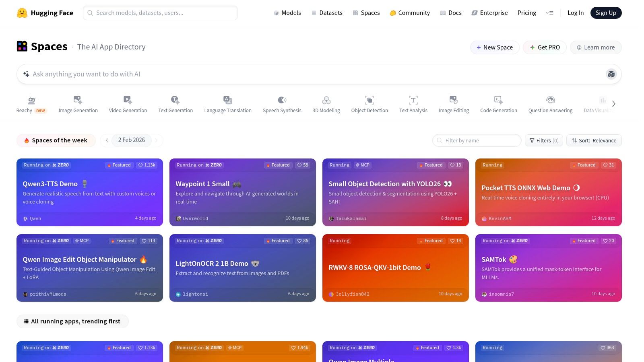
Task: Open the more navigation menu icon
Action: (x=549, y=13)
